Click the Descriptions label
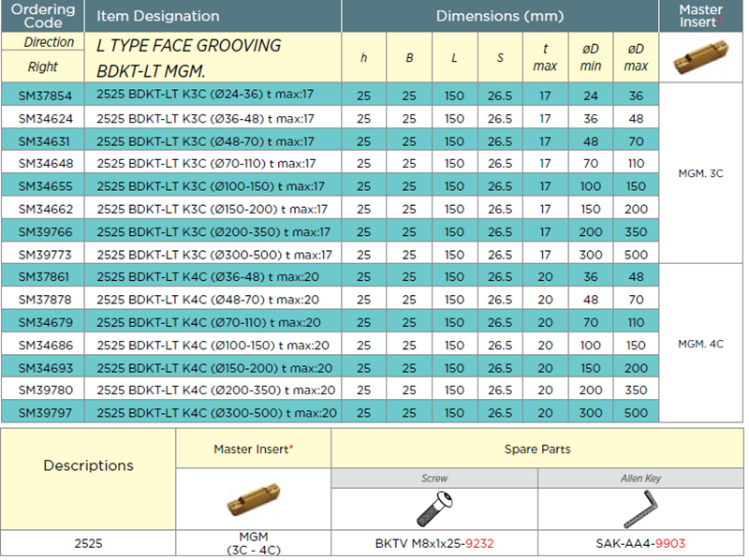 (88, 465)
